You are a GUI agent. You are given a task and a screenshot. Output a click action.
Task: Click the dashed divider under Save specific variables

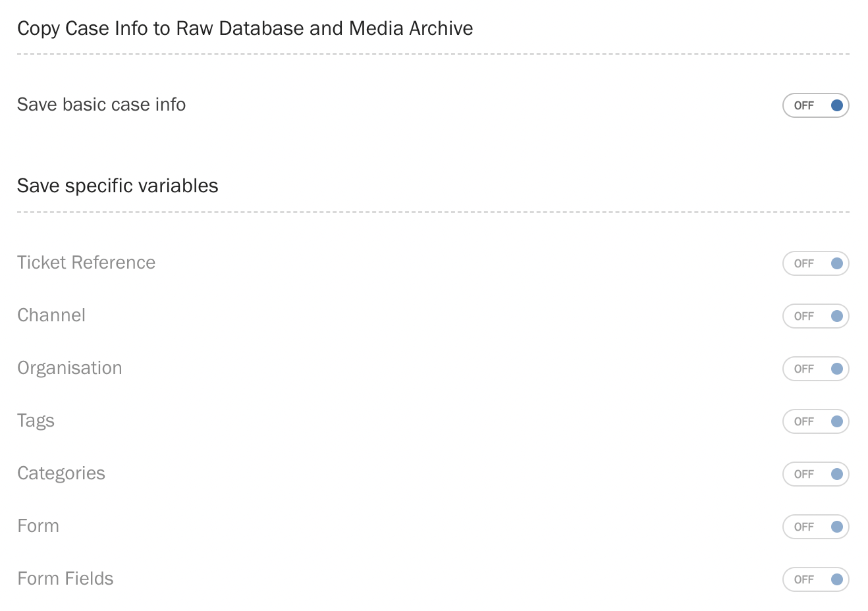pyautogui.click(x=433, y=212)
